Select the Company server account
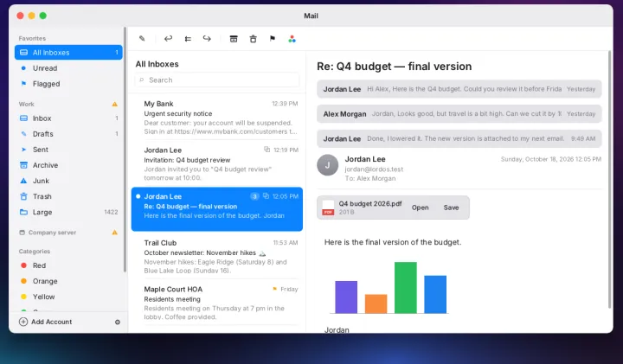The image size is (623, 364). coord(52,233)
